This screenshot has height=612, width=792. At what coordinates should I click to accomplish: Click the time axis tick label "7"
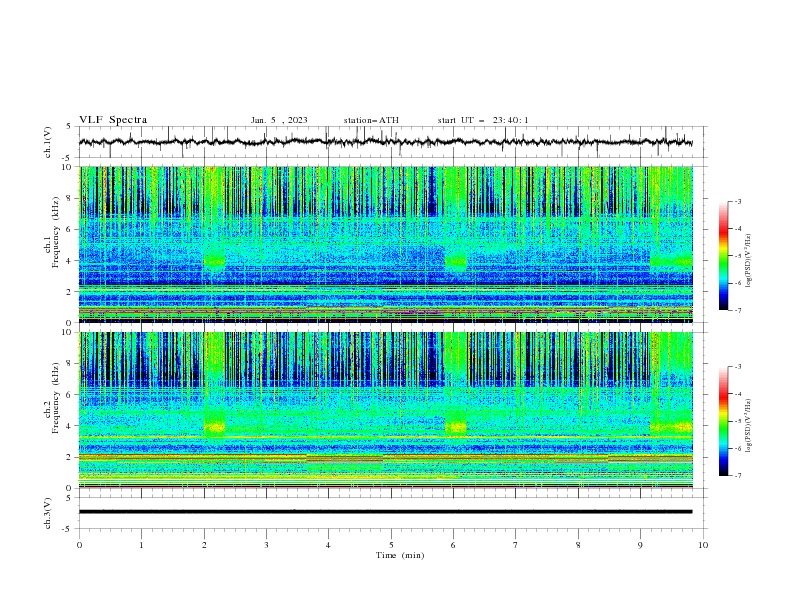(x=516, y=545)
